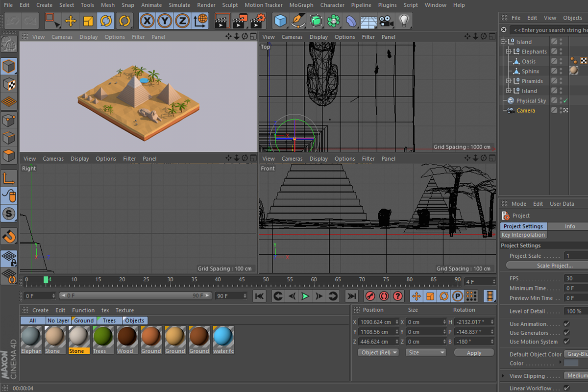588x392 pixels.
Task: Click the Live Selection tool
Action: 53,21
